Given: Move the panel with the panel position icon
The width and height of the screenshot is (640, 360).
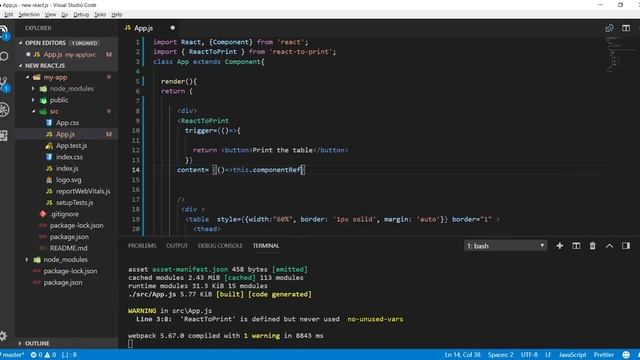Looking at the screenshot, I should click(626, 246).
